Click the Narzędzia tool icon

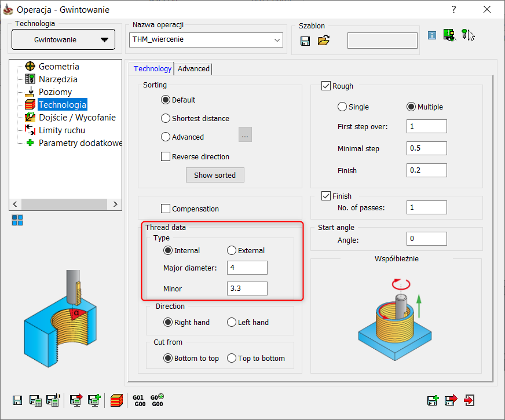(30, 79)
